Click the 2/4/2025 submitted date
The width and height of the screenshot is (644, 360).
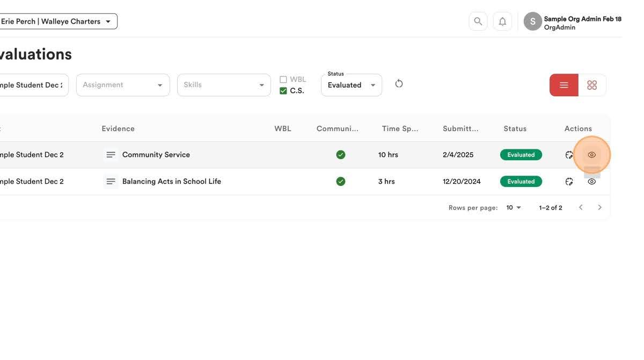pos(458,155)
